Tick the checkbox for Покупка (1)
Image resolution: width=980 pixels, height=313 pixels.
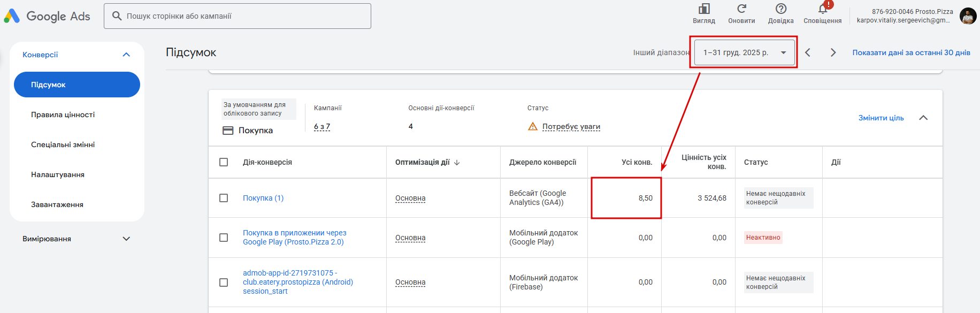tap(224, 198)
